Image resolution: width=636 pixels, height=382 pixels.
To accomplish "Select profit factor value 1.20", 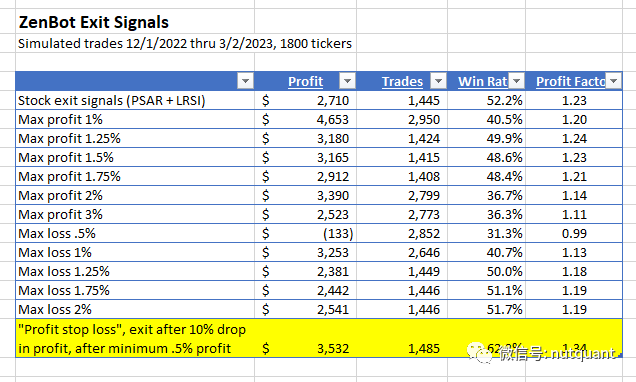I will 574,120.
